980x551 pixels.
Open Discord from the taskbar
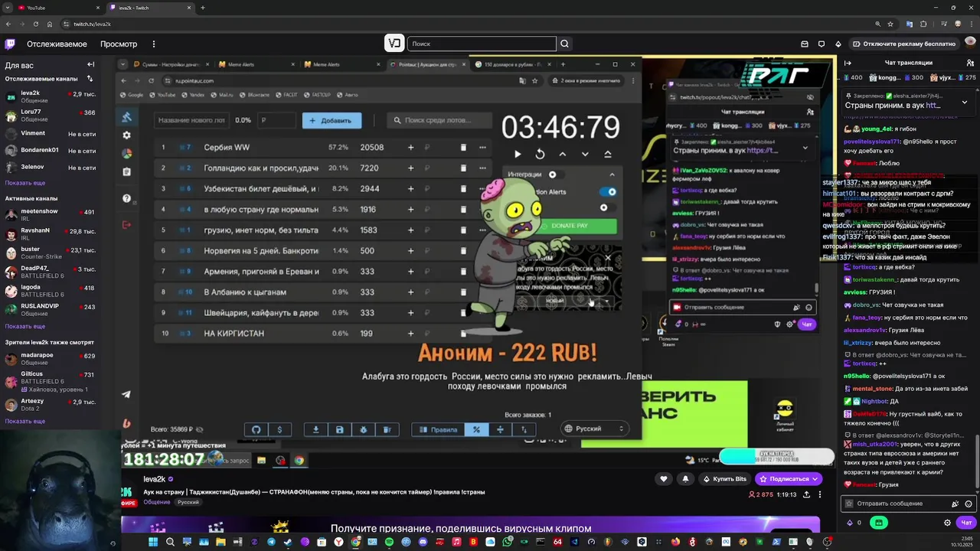coord(423,542)
